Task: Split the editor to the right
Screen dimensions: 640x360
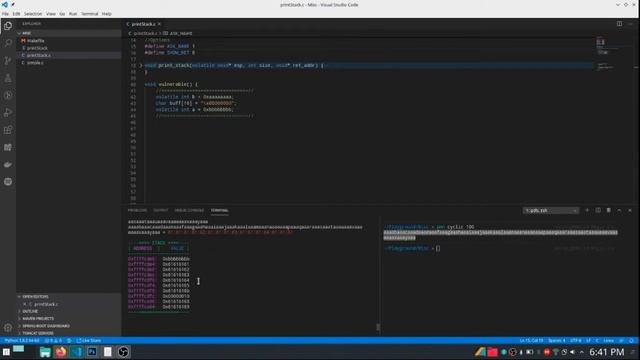Action: click(619, 24)
